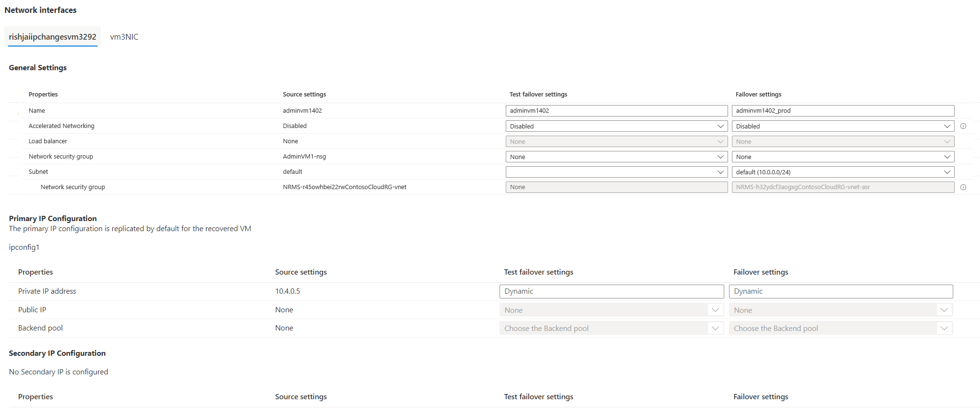This screenshot has height=415, width=980.
Task: Click the Private IP address property label
Action: 47,291
